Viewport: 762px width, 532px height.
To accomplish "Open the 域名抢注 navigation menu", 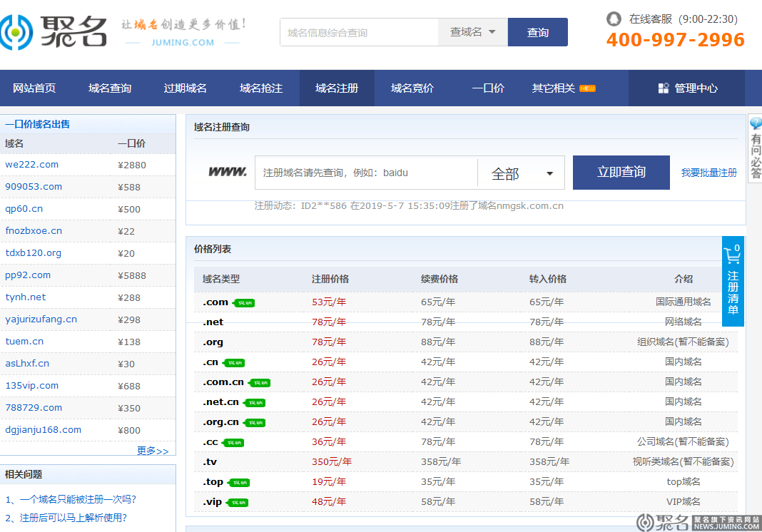I will click(x=259, y=88).
